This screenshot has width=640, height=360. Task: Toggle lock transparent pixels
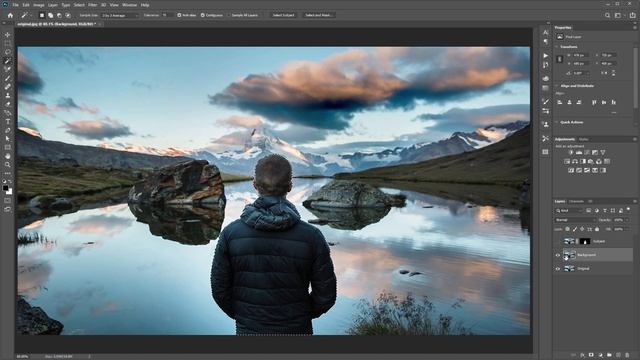567,229
